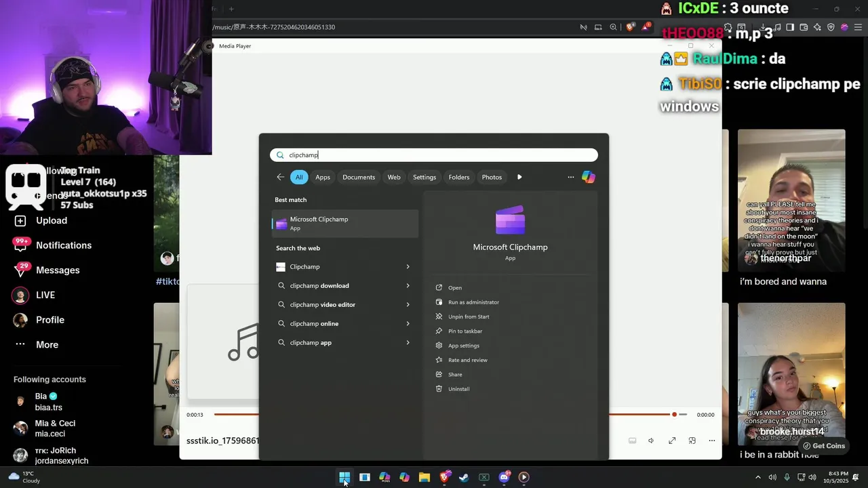Open Mia & Ceci following account
The image size is (868, 488).
[x=45, y=428]
